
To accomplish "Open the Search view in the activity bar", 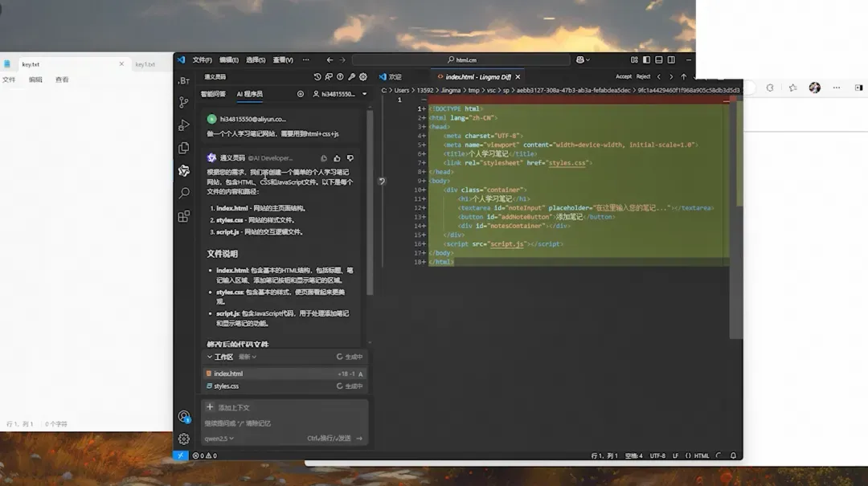I will click(x=184, y=193).
